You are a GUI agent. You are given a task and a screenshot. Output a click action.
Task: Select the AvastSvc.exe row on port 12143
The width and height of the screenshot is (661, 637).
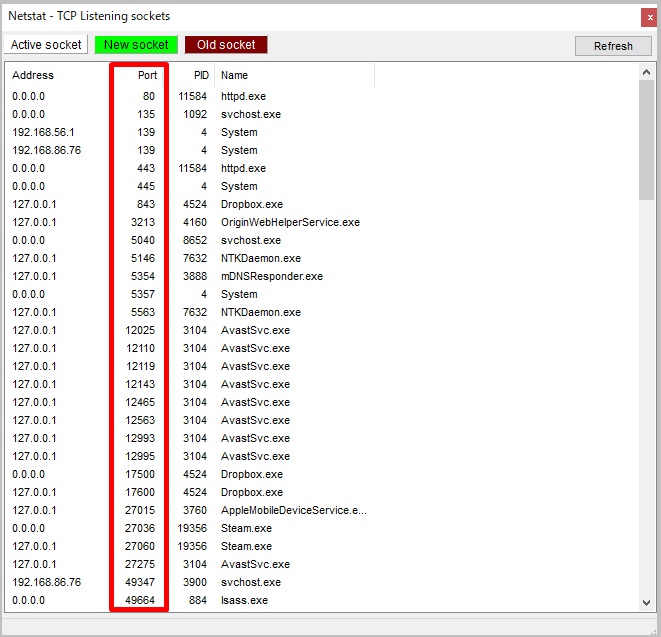point(190,384)
